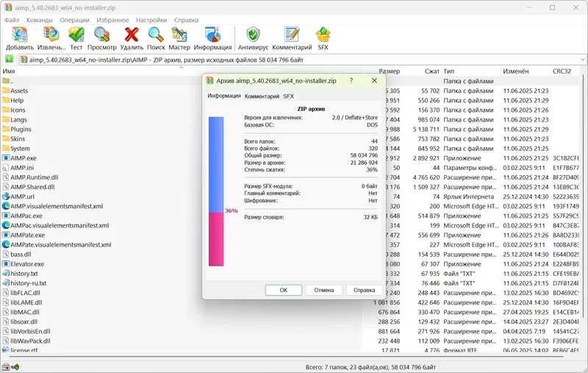Click the Добавить (Add) toolbar icon
588x373 pixels.
click(20, 35)
